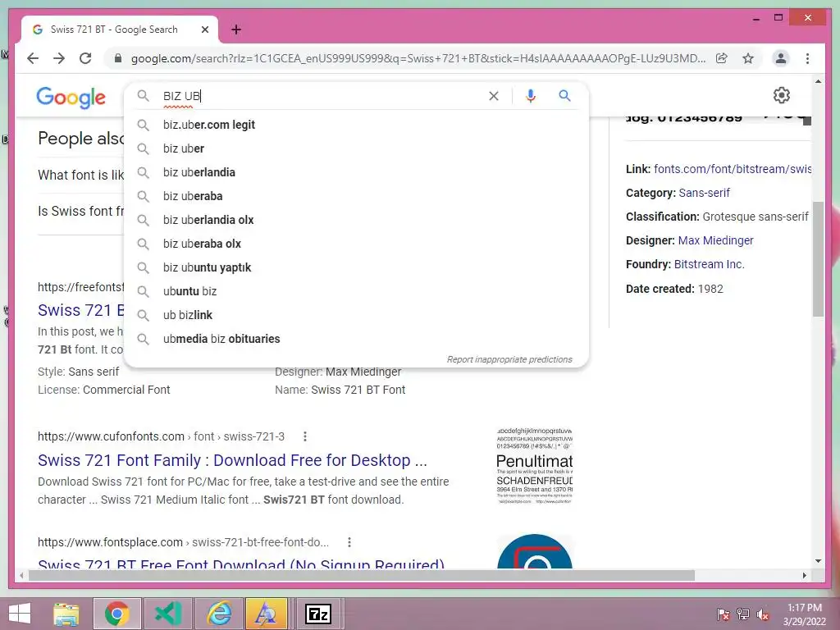Open options for fontsplace result
The height and width of the screenshot is (630, 840).
(x=349, y=542)
